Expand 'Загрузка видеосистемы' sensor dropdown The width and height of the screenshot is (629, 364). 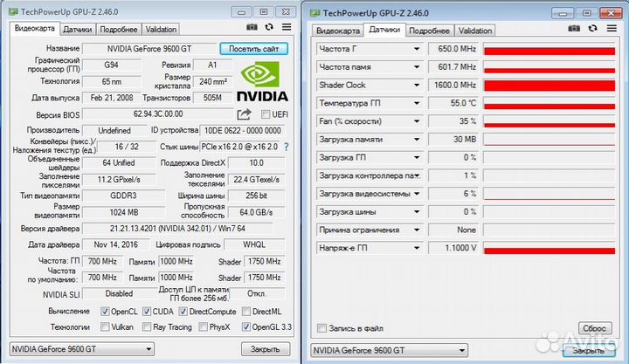pyautogui.click(x=417, y=194)
